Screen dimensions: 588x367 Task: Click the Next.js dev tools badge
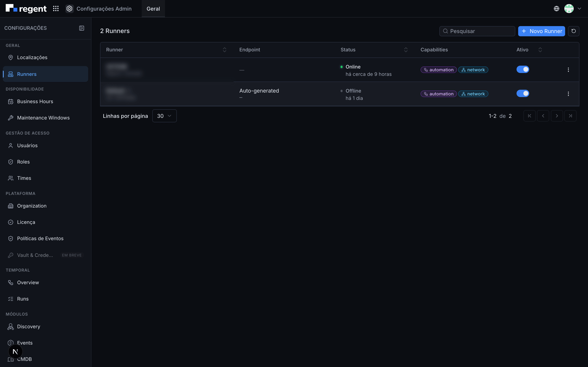[x=15, y=351]
